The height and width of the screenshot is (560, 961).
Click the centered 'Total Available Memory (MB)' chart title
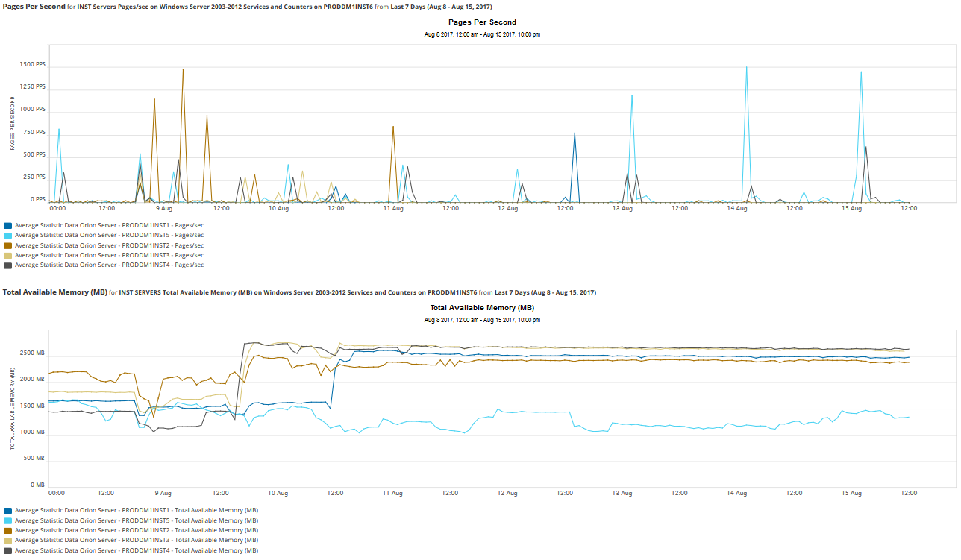[482, 308]
